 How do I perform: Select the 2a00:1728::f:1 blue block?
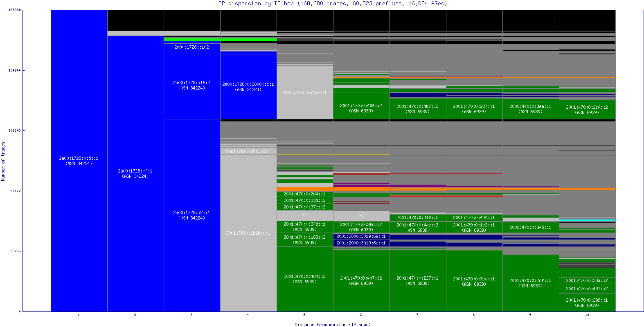(135, 174)
